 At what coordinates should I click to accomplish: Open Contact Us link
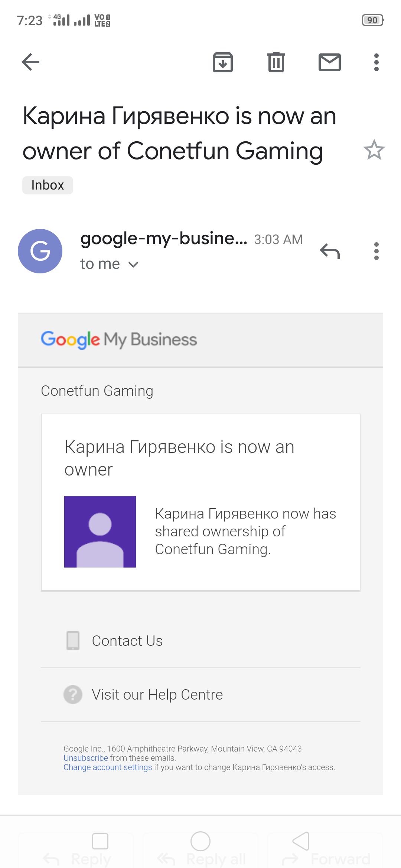tap(127, 641)
